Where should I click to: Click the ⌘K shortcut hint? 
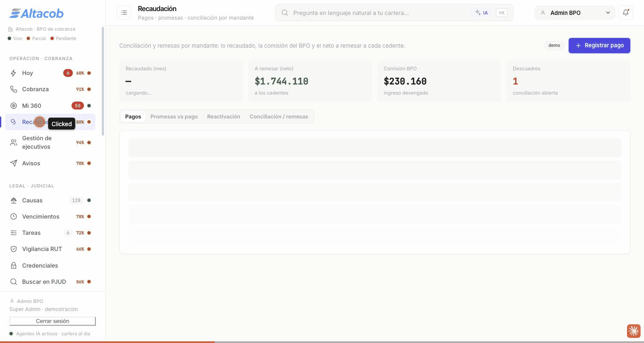tap(502, 13)
